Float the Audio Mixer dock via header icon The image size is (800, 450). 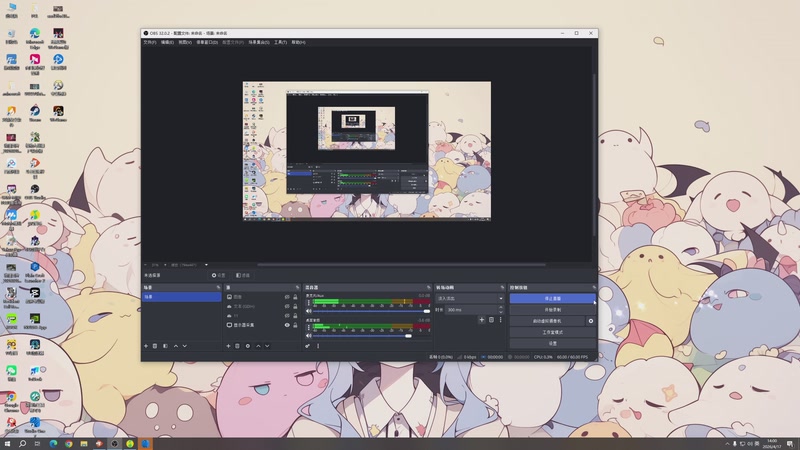429,287
